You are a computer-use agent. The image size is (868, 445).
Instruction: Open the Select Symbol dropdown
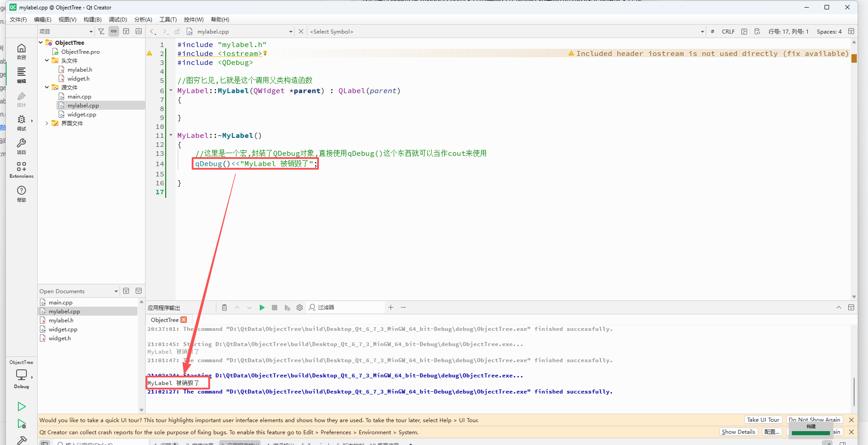[x=507, y=31]
